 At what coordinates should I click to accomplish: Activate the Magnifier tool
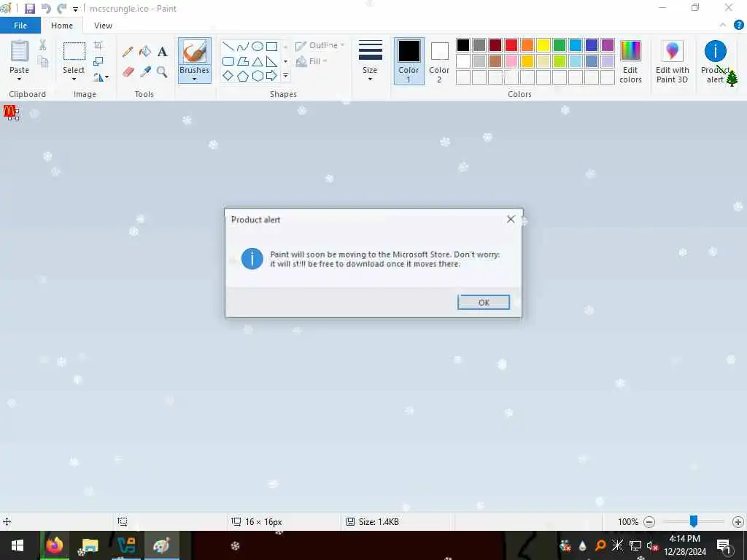pyautogui.click(x=162, y=72)
